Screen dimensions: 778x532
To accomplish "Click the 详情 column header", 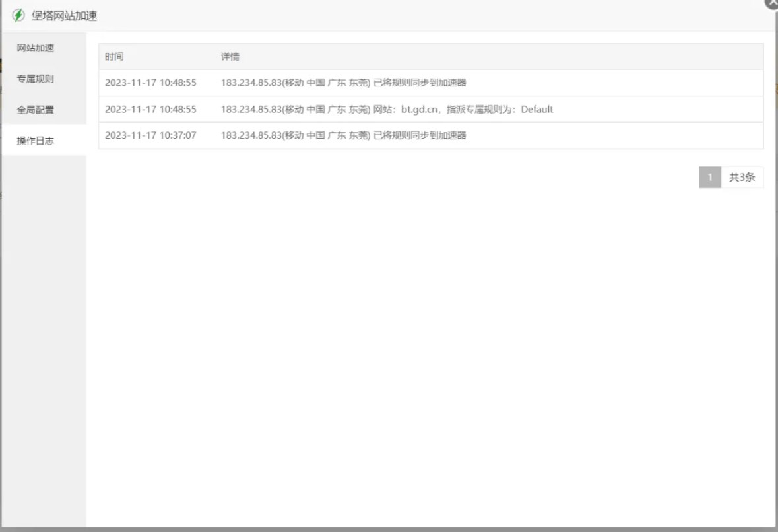I will tap(230, 57).
